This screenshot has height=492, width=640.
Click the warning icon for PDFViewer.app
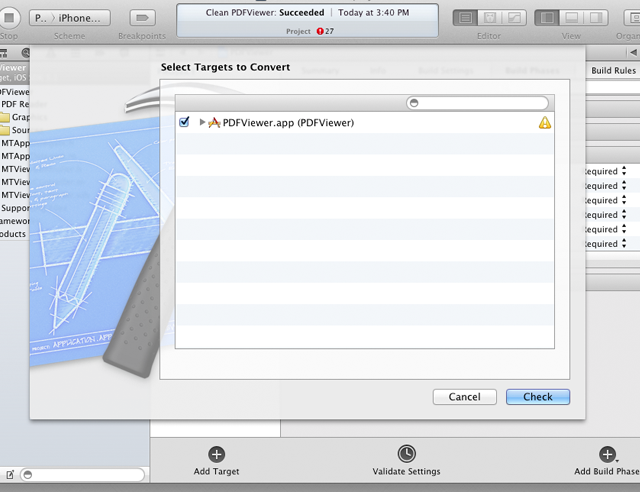click(x=544, y=122)
